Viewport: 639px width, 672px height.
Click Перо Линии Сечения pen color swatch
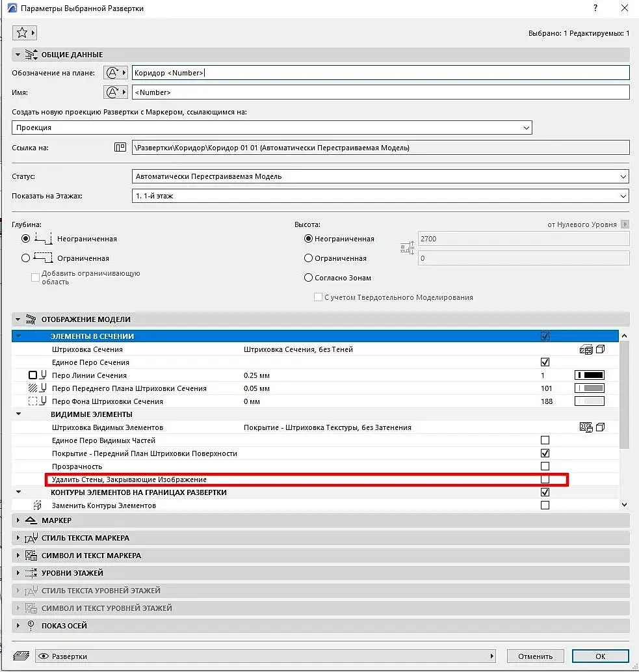coord(590,375)
